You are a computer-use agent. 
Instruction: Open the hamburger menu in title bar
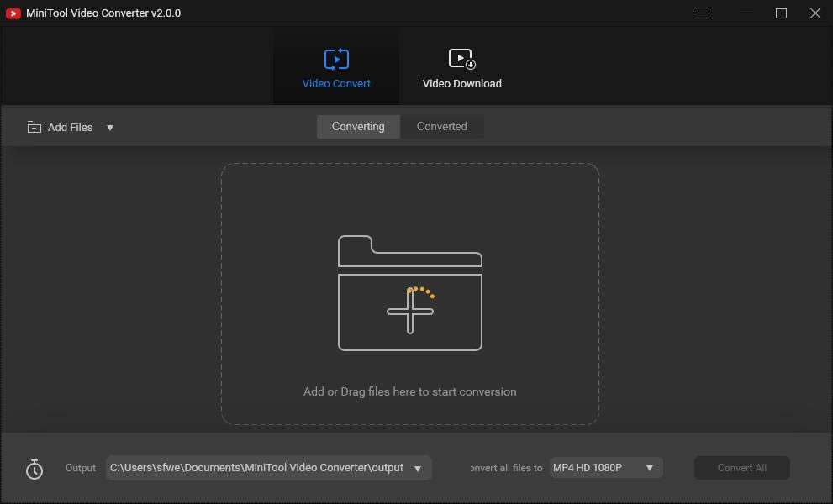click(x=704, y=13)
